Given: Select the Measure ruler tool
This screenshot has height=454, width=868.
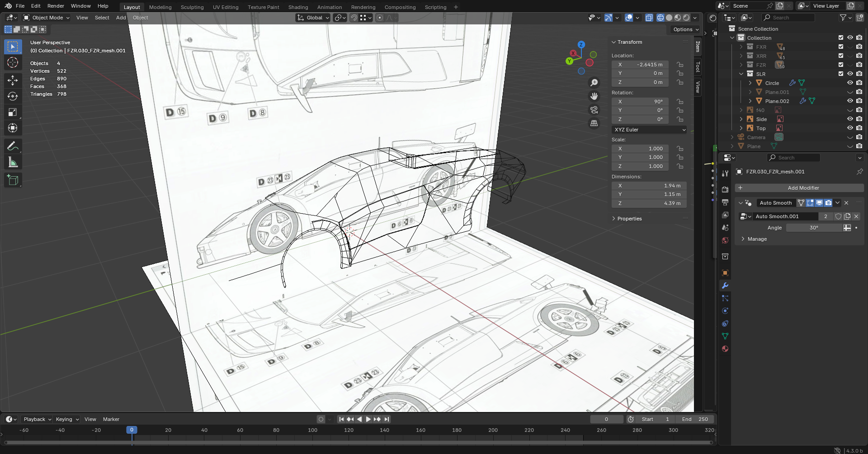Looking at the screenshot, I should point(13,162).
